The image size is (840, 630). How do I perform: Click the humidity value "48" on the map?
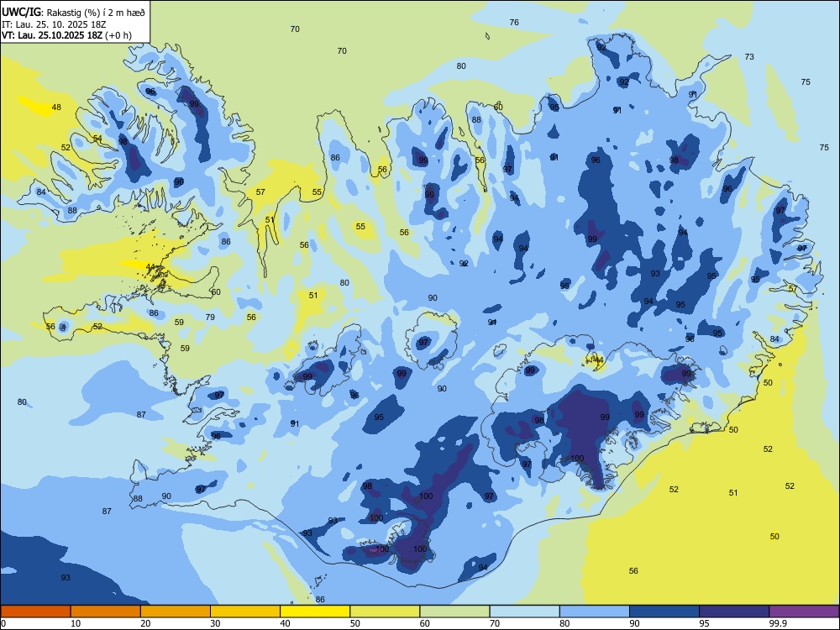(56, 108)
